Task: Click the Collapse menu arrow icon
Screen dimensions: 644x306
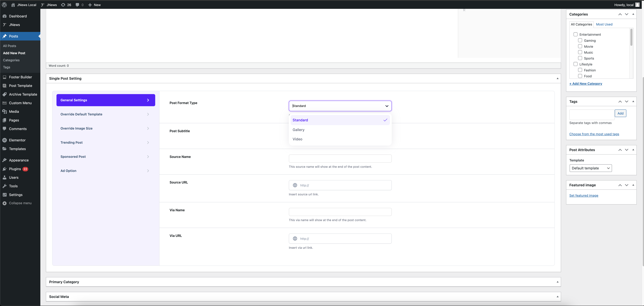Action: pos(5,203)
